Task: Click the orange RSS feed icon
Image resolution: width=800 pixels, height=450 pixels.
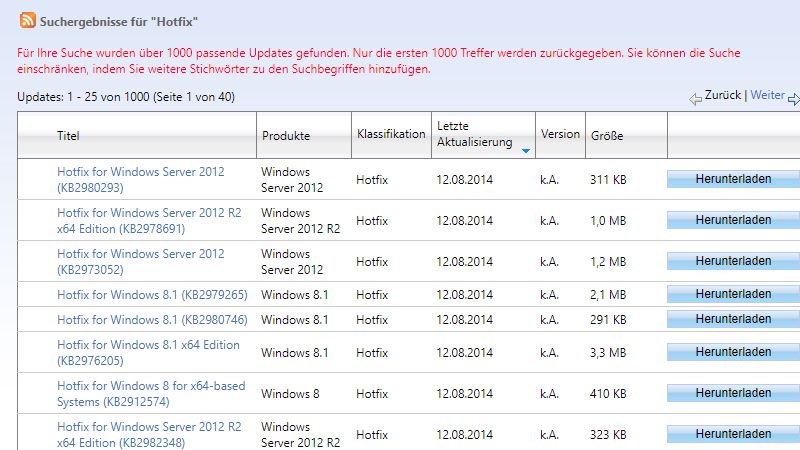Action: point(28,20)
